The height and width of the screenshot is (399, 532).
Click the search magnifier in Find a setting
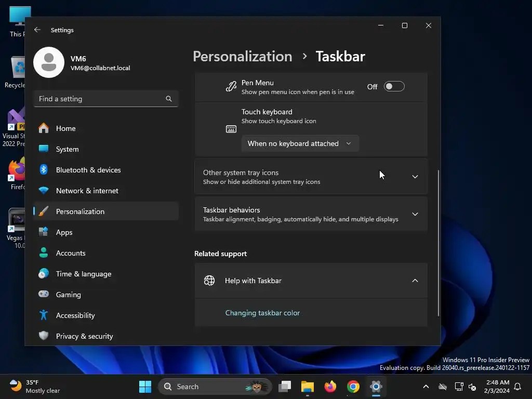pos(169,99)
